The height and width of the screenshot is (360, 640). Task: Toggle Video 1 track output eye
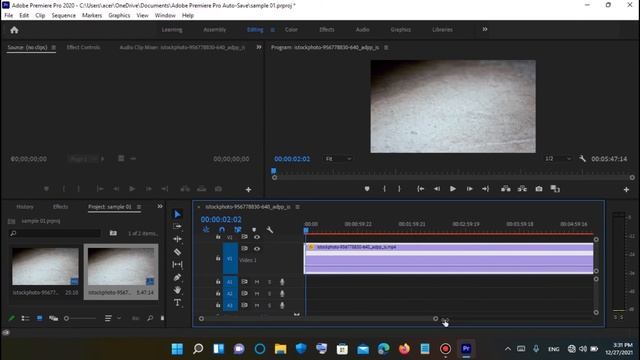[x=256, y=249]
